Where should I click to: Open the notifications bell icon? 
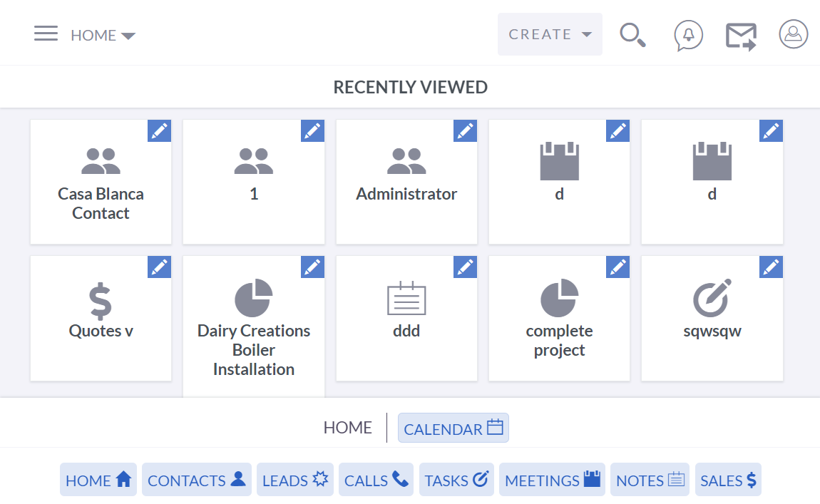[x=688, y=35]
